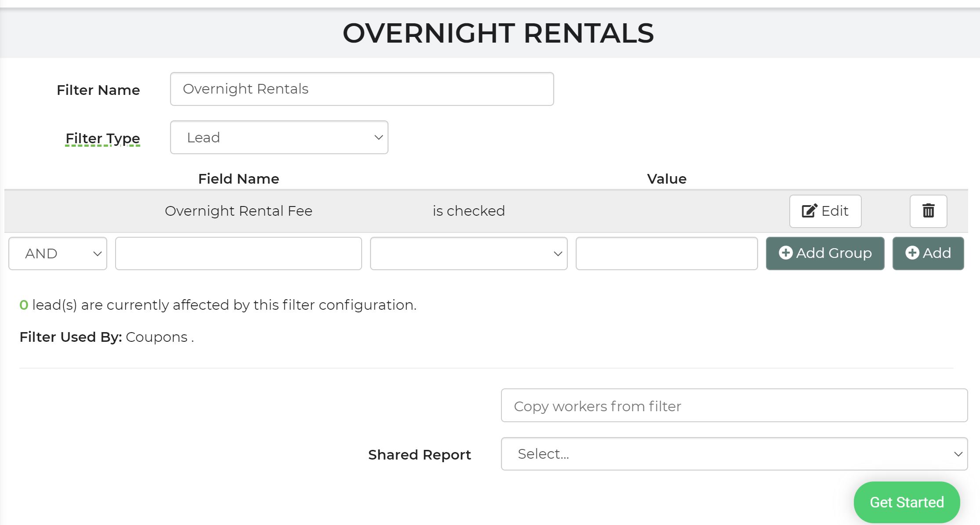Viewport: 980px width, 525px height.
Task: Open the empty condition dropdown
Action: 468,253
